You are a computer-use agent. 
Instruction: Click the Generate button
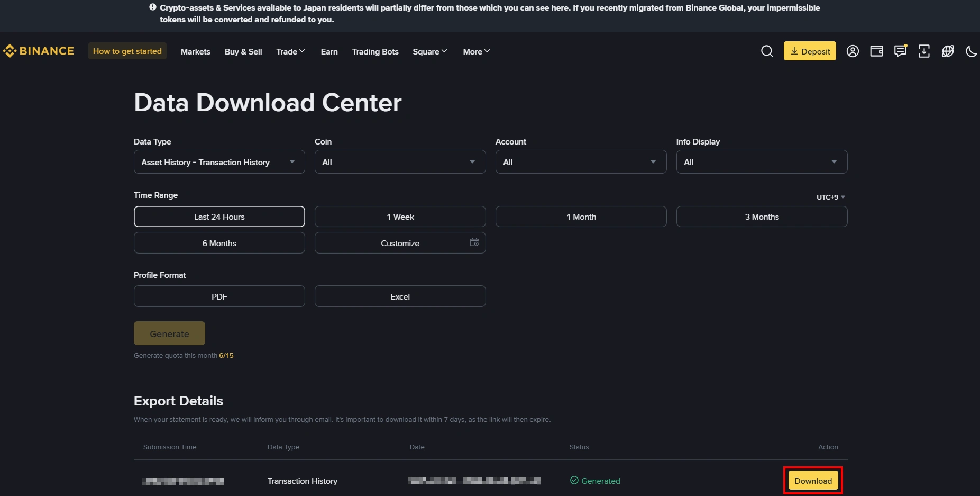[x=169, y=333]
